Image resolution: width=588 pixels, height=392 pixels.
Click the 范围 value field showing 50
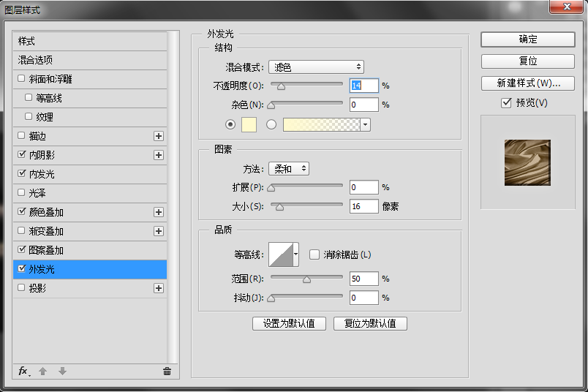click(x=363, y=279)
